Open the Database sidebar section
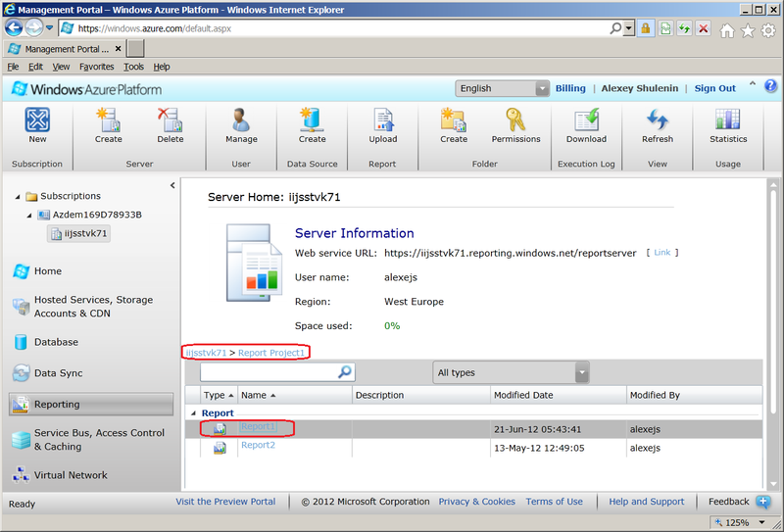This screenshot has width=784, height=532. [56, 342]
